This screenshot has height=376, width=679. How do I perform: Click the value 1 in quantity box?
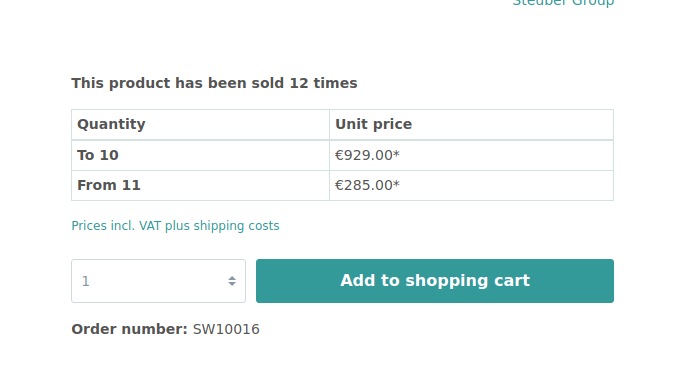(86, 282)
